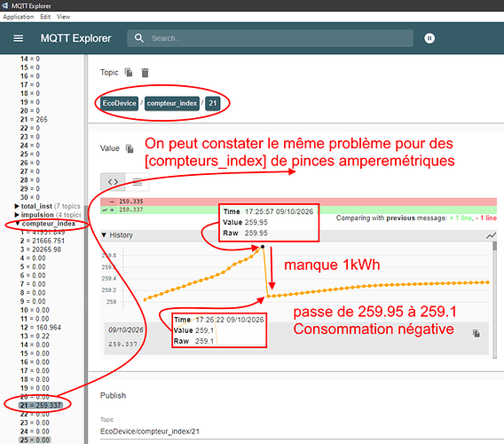Open the Edit menu
The height and width of the screenshot is (444, 504).
(x=45, y=17)
